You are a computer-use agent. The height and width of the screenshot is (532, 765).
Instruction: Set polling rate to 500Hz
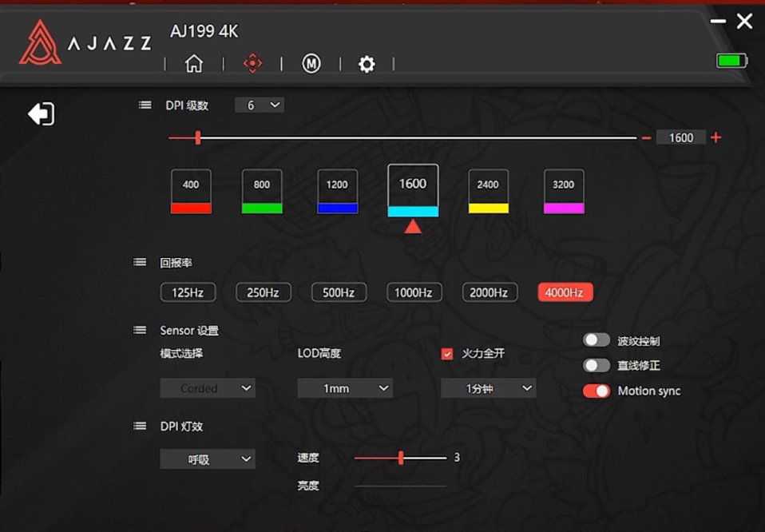339,292
